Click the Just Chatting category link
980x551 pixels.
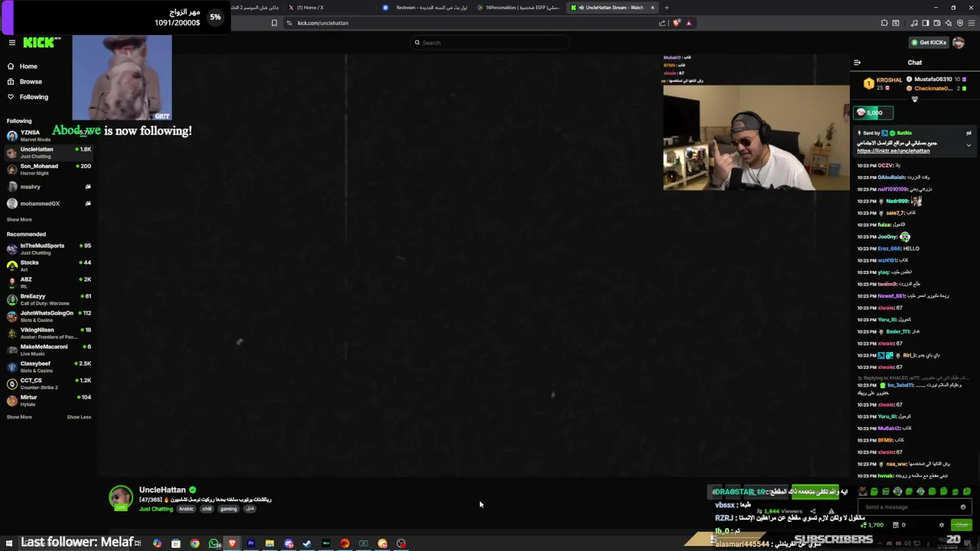pyautogui.click(x=156, y=509)
